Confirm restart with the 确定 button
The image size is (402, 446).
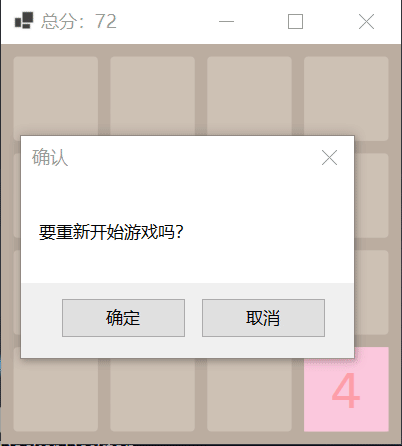tap(123, 318)
